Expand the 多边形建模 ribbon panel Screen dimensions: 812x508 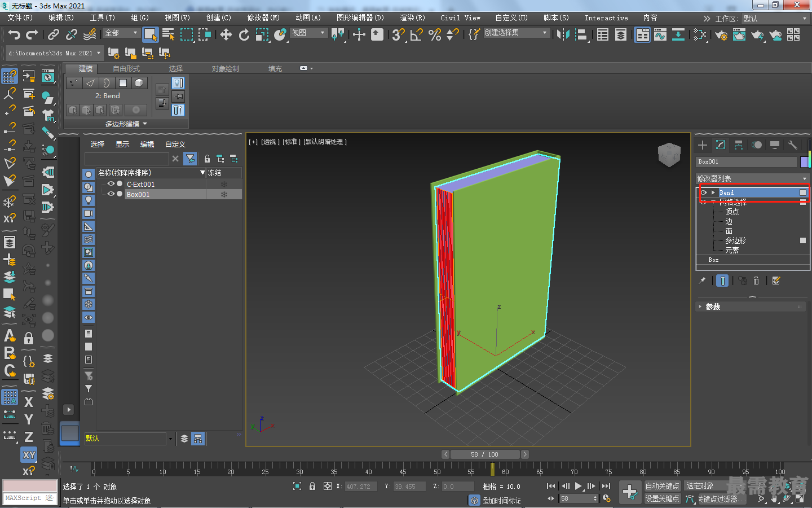(126, 124)
